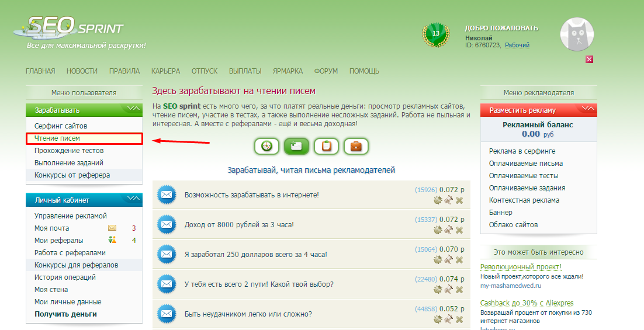Open the ВЫПЛАТЫ menu item
644x330 pixels.
pos(245,71)
